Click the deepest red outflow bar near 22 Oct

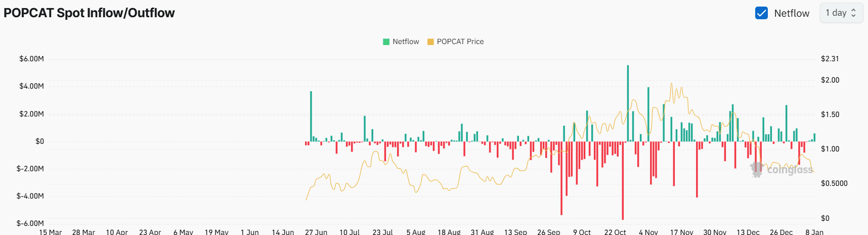pos(623,180)
